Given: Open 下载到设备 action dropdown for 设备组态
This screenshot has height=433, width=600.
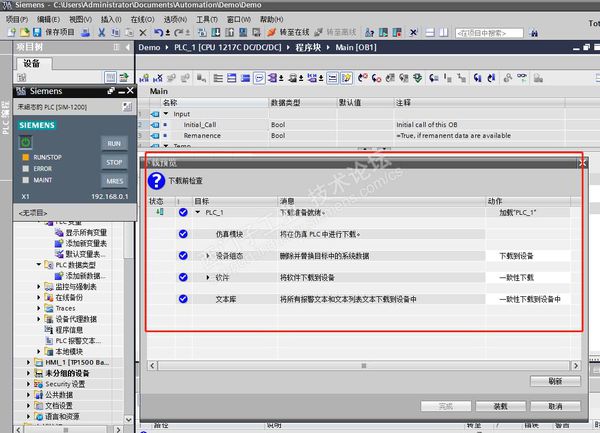Looking at the screenshot, I should point(520,256).
